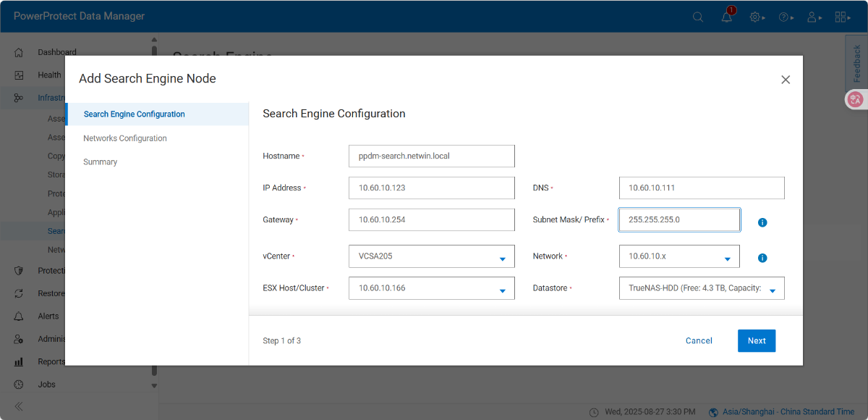Screen dimensions: 868x420
Task: Click into the Subnet Mask/Prefix field
Action: (679, 219)
